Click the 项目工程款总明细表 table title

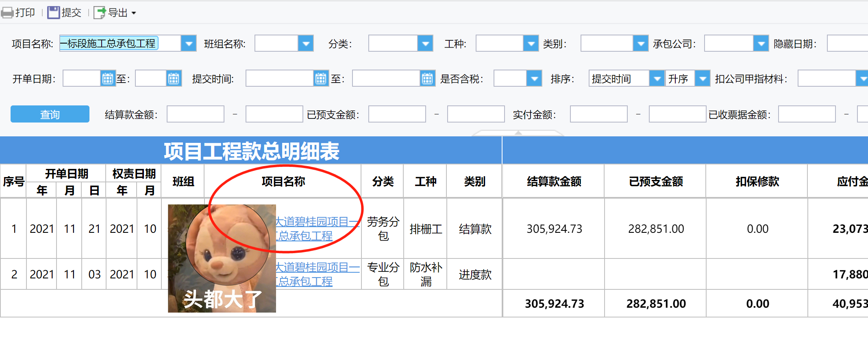pyautogui.click(x=251, y=151)
